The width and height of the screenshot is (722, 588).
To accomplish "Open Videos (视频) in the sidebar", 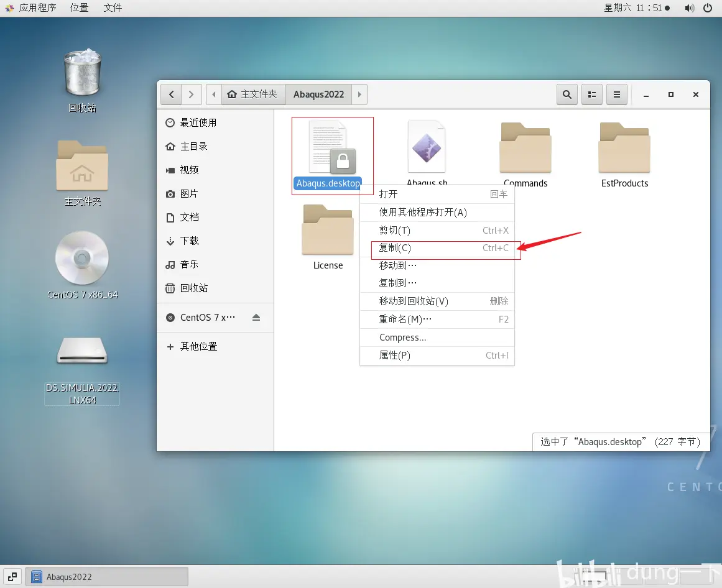I will pyautogui.click(x=216, y=170).
